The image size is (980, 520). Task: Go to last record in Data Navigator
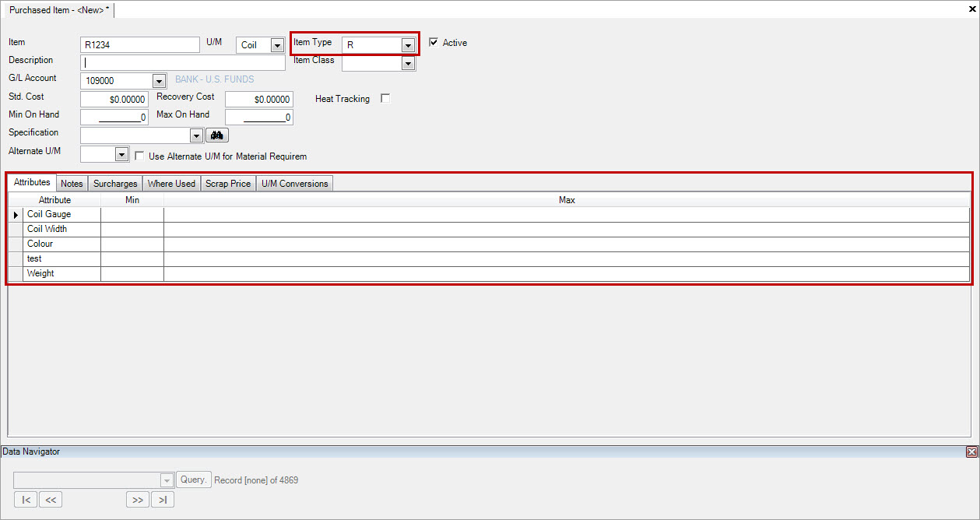click(163, 500)
